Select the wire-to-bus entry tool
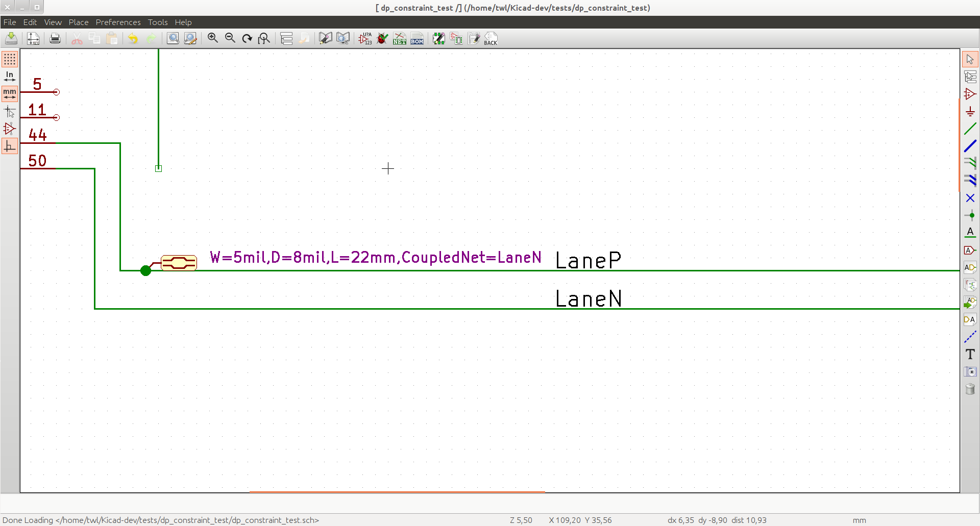The height and width of the screenshot is (526, 980). click(x=970, y=163)
